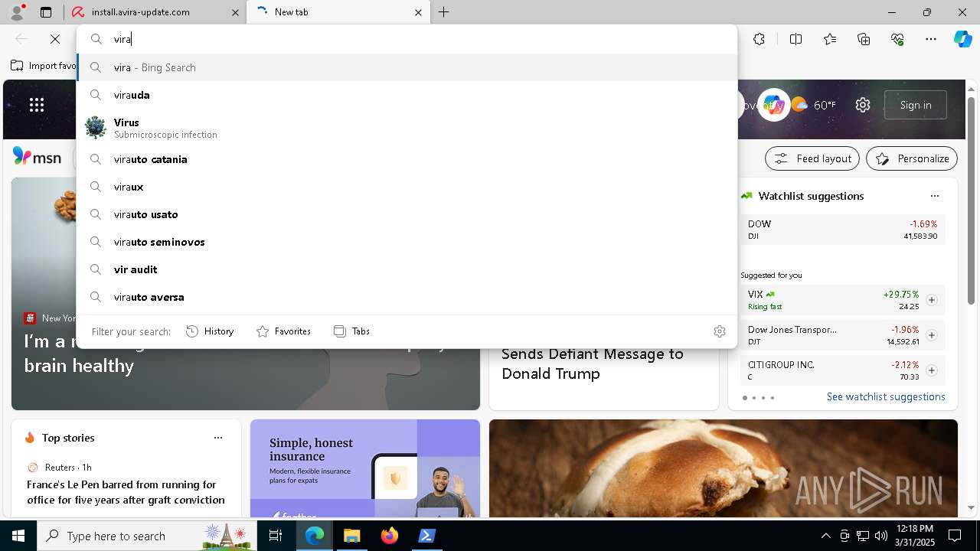Add CITIGROUP INC. to watchlist

932,370
